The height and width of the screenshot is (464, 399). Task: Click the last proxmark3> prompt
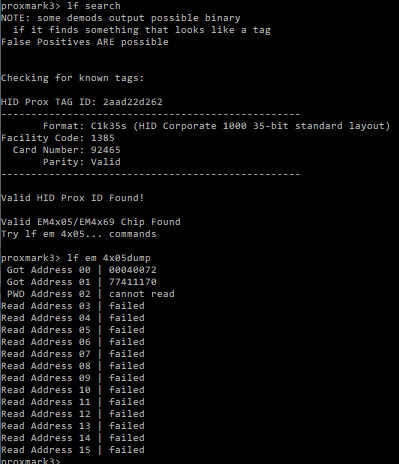click(31, 461)
